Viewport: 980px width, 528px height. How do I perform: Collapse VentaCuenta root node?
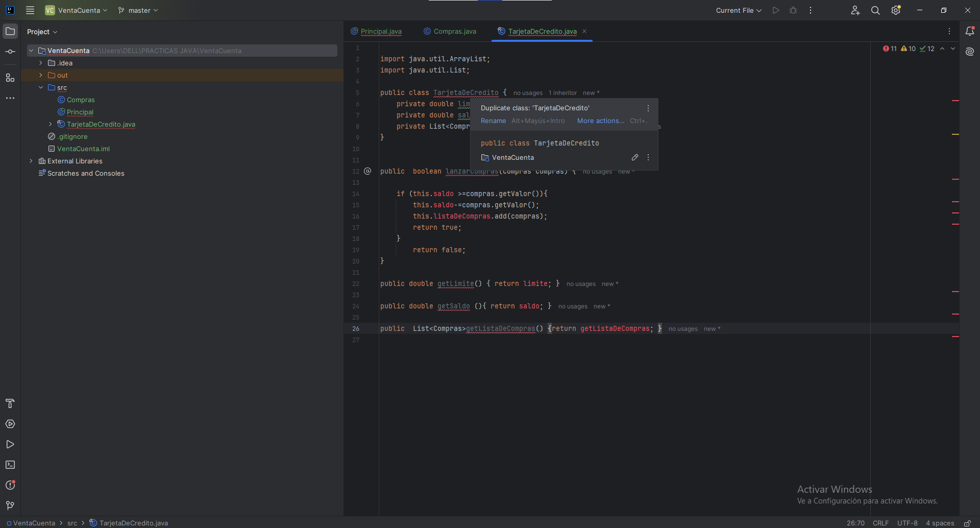pos(31,51)
